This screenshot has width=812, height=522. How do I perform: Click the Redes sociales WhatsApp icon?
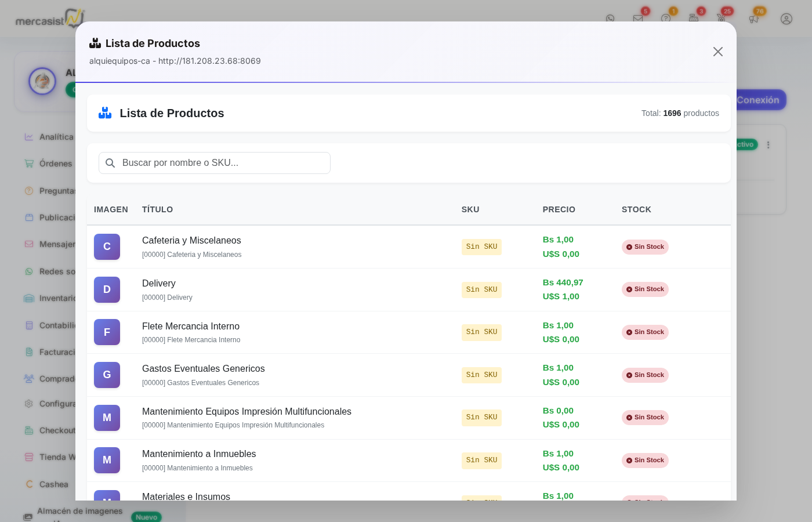29,271
